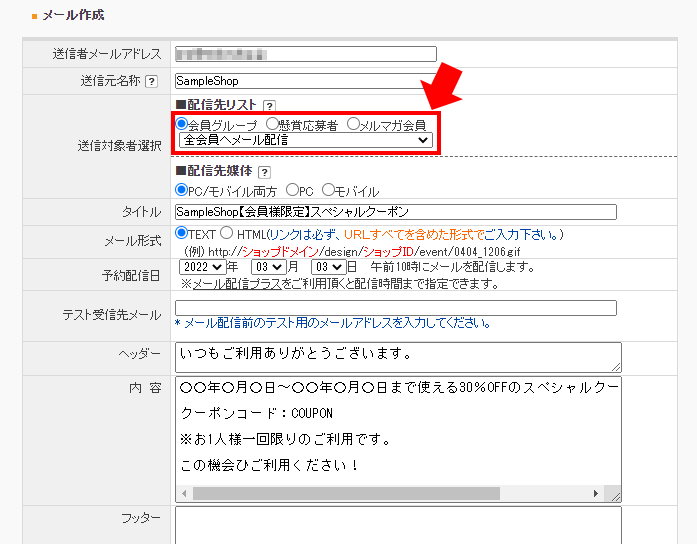The height and width of the screenshot is (544, 697).
Task: Choose the モバイル delivery medium
Action: (x=328, y=190)
